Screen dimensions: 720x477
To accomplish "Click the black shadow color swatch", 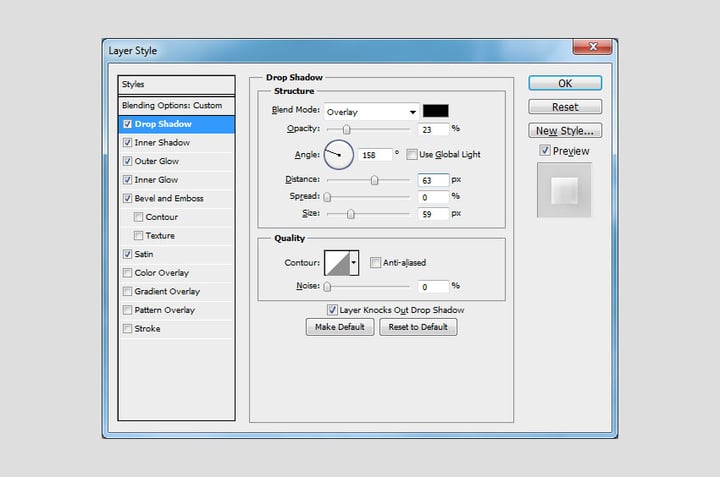I will [435, 111].
